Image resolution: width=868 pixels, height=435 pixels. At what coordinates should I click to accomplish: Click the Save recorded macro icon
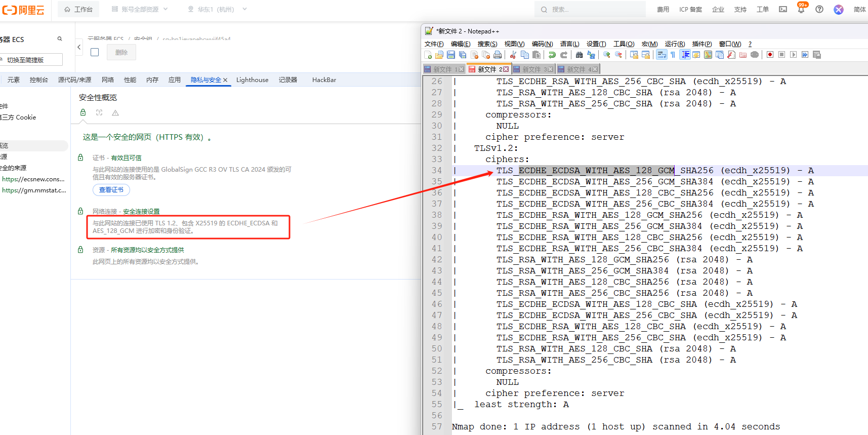[816, 55]
